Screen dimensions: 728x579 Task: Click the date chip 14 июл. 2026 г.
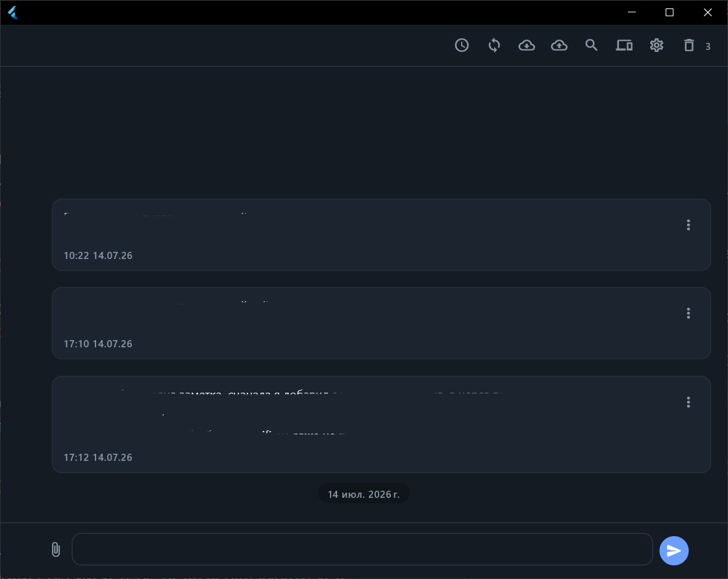[x=364, y=494]
